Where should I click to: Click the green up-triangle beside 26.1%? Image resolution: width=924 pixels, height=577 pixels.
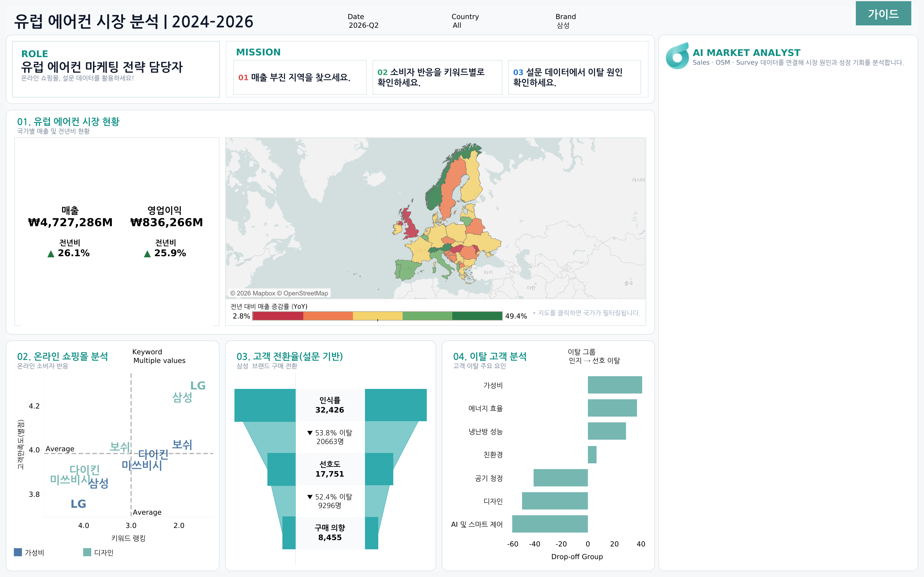click(51, 254)
